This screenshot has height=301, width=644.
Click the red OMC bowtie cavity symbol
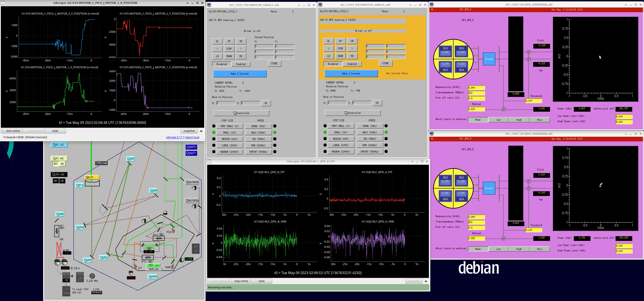pyautogui.click(x=59, y=249)
